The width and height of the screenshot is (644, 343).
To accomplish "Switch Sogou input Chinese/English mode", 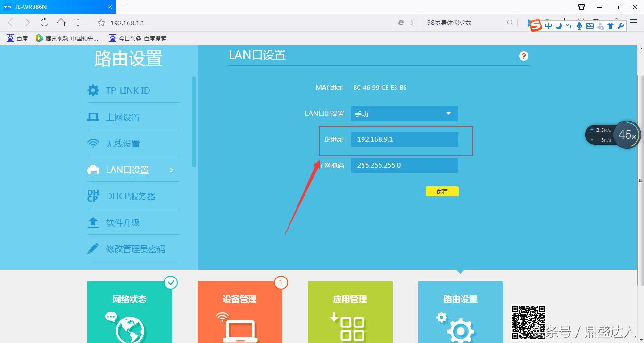I will (x=548, y=26).
